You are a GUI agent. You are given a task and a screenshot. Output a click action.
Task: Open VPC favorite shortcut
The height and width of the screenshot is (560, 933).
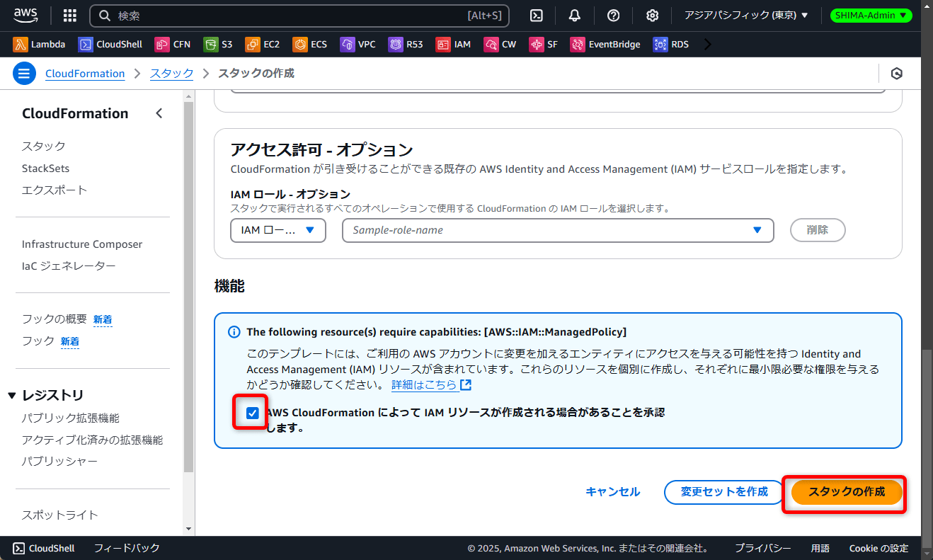tap(357, 44)
